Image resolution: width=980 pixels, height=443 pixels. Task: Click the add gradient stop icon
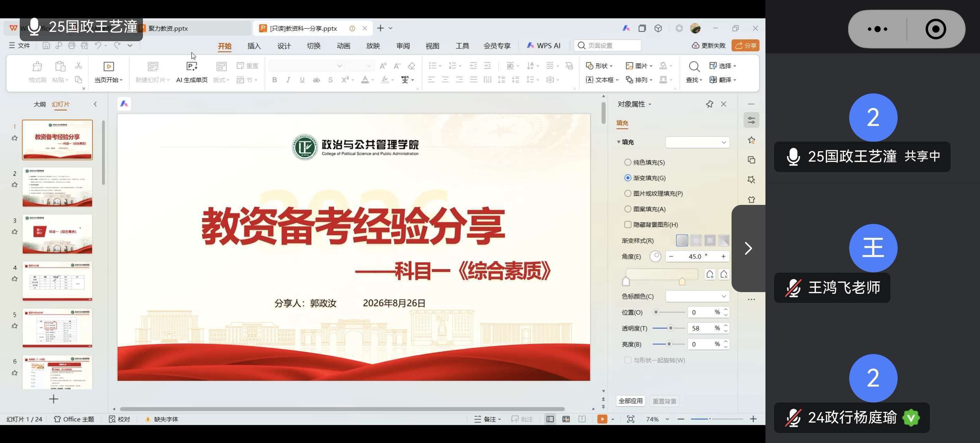pos(710,274)
